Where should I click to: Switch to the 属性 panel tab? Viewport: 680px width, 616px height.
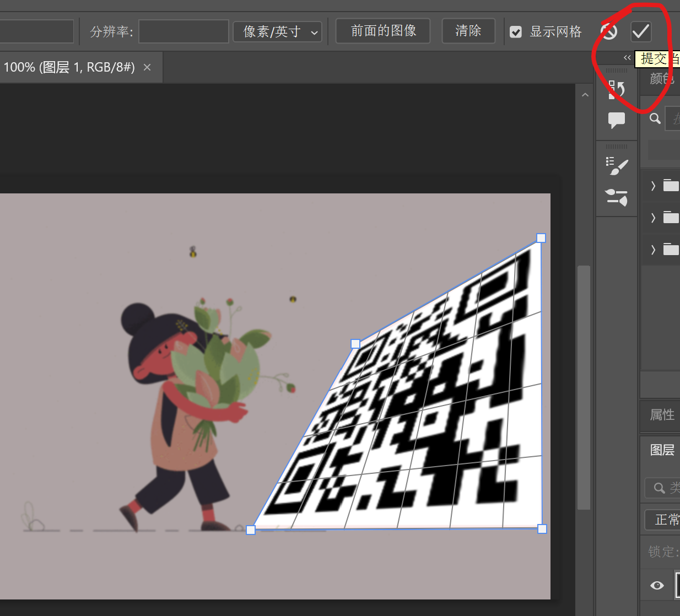662,415
